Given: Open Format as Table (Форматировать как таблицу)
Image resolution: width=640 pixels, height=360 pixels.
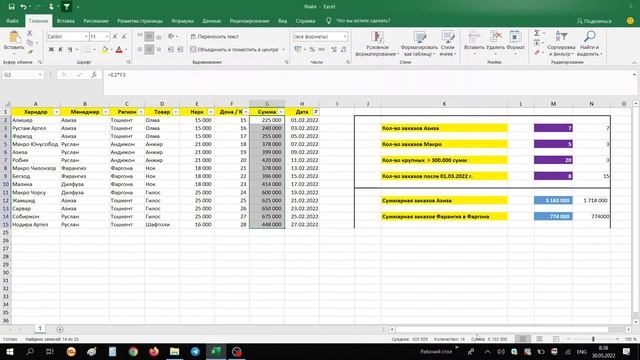Looking at the screenshot, I should 419,44.
